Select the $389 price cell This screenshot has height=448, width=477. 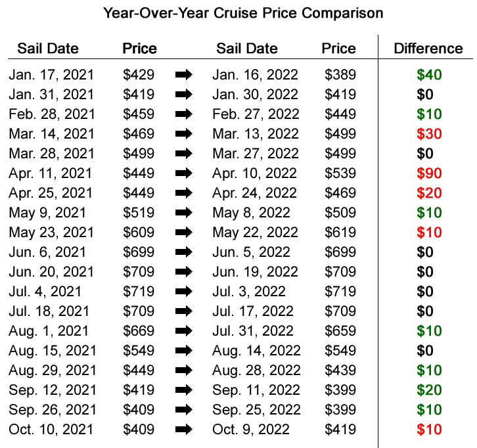click(340, 75)
